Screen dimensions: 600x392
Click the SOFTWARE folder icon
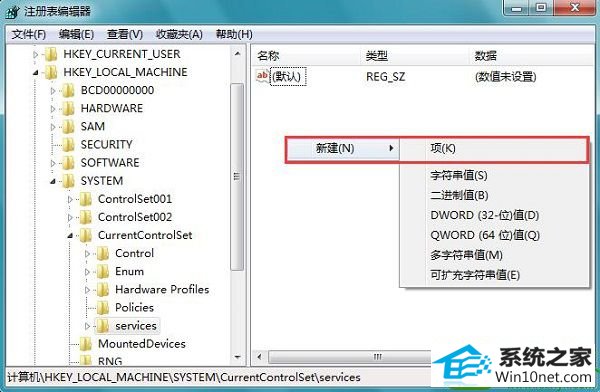pyautogui.click(x=68, y=163)
